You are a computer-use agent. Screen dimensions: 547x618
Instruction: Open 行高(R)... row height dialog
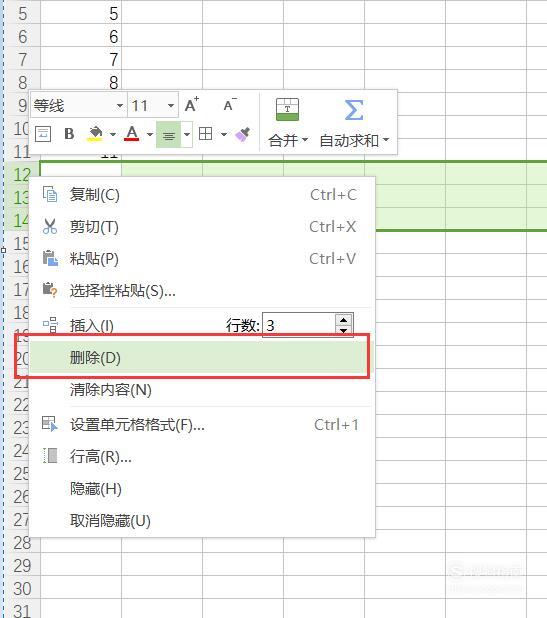coord(202,457)
